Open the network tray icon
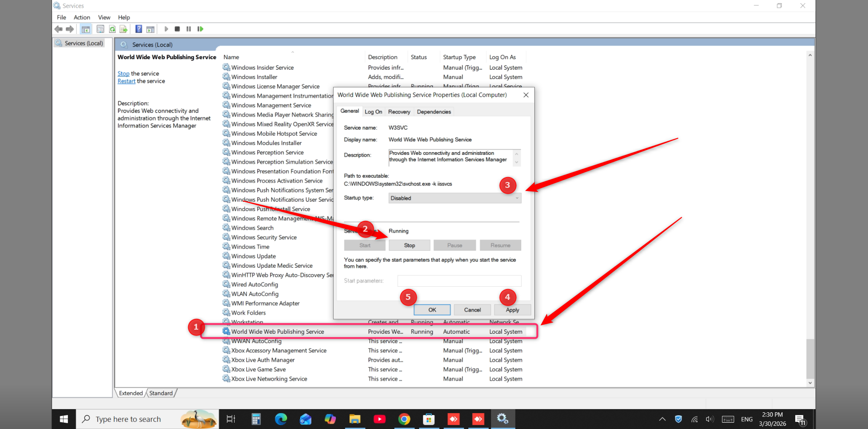The image size is (868, 429). coord(694,419)
